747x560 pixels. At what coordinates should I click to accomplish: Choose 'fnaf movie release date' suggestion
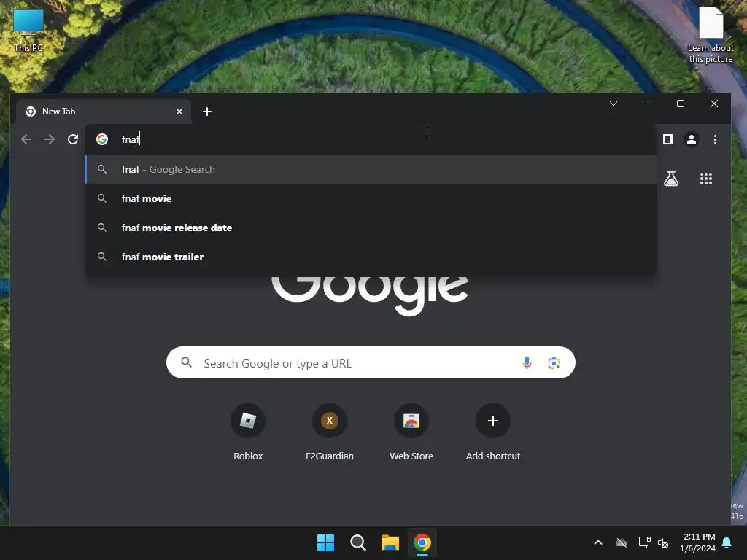(371, 227)
